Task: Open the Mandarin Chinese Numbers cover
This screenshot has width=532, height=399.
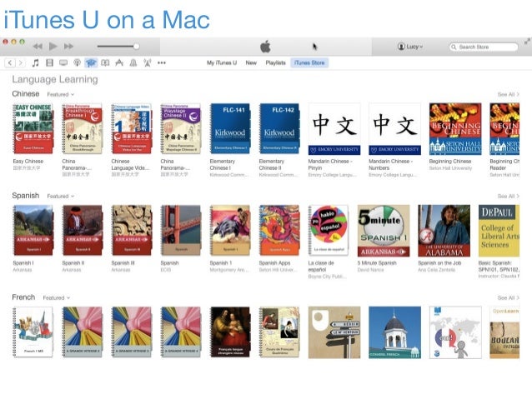Action: [x=395, y=129]
